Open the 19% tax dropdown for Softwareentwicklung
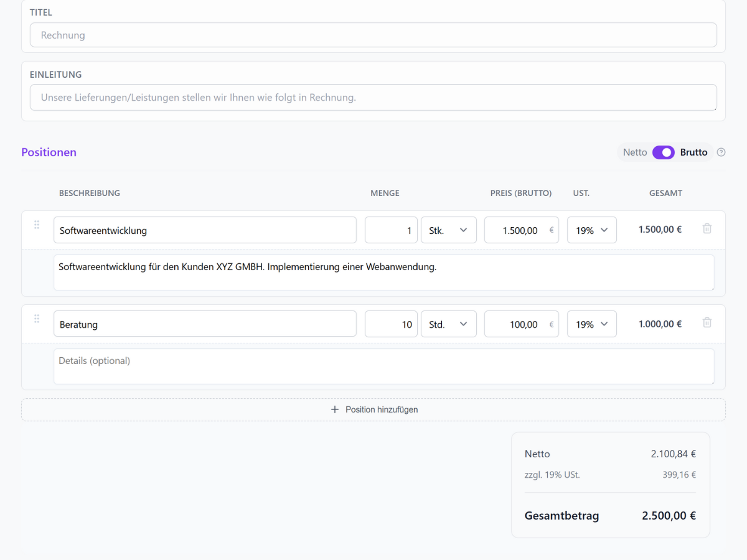 click(x=592, y=230)
